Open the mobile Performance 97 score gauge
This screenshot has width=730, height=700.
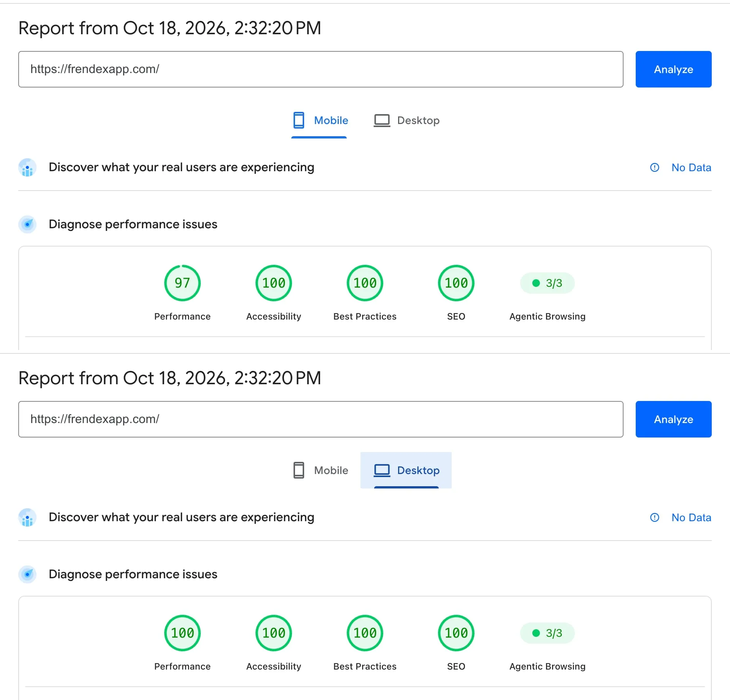(x=182, y=283)
